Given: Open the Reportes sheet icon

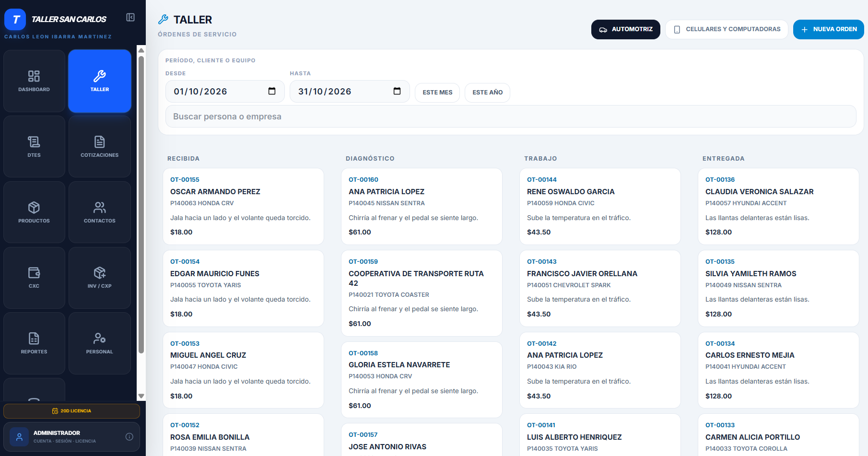Looking at the screenshot, I should click(x=34, y=339).
